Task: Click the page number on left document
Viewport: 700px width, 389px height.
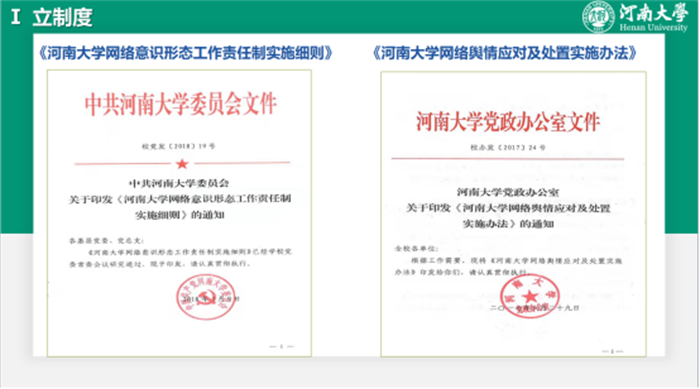Action: [x=281, y=347]
